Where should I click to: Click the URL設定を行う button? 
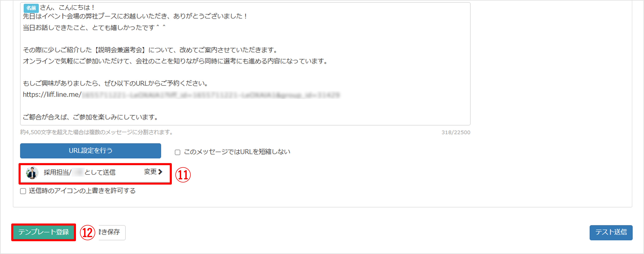90,151
